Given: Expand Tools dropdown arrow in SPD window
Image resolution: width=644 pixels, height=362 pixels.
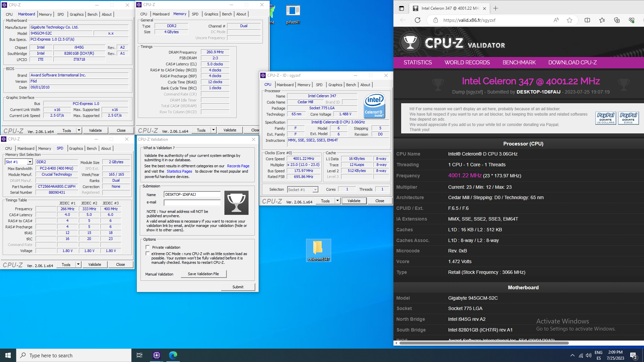Looking at the screenshot, I should [x=78, y=264].
